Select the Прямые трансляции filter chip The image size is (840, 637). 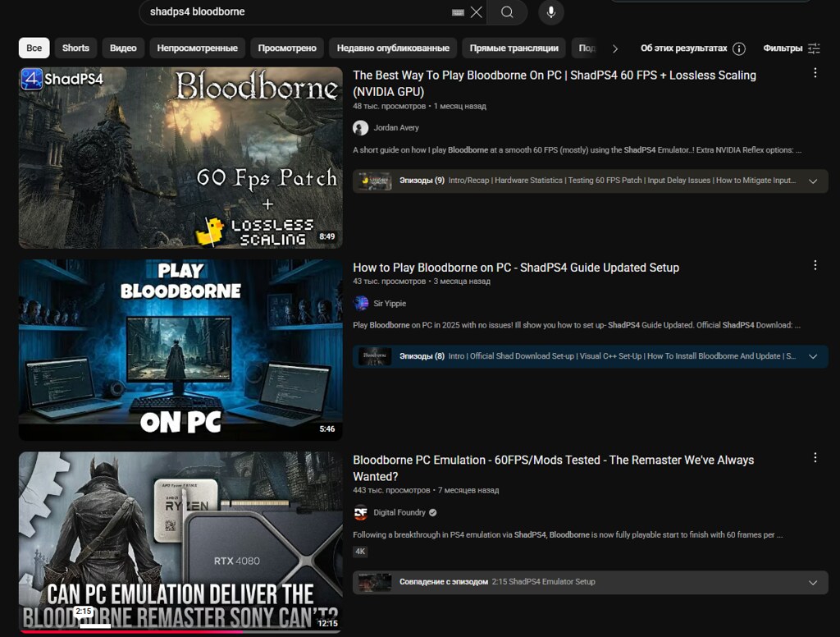pos(514,48)
